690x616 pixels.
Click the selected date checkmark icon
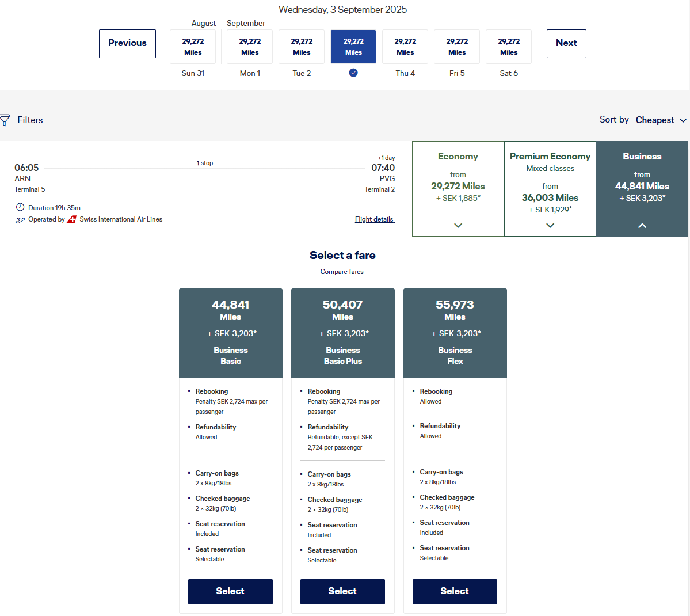pyautogui.click(x=353, y=73)
